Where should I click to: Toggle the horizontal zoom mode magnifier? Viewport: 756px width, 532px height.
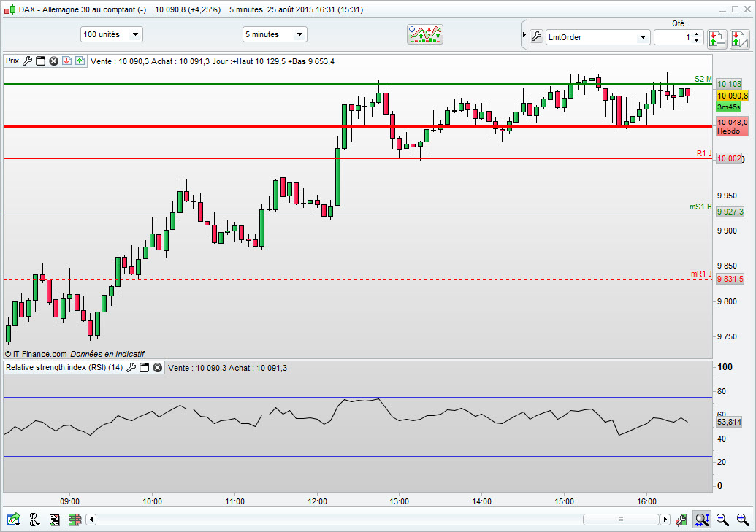coord(702,520)
